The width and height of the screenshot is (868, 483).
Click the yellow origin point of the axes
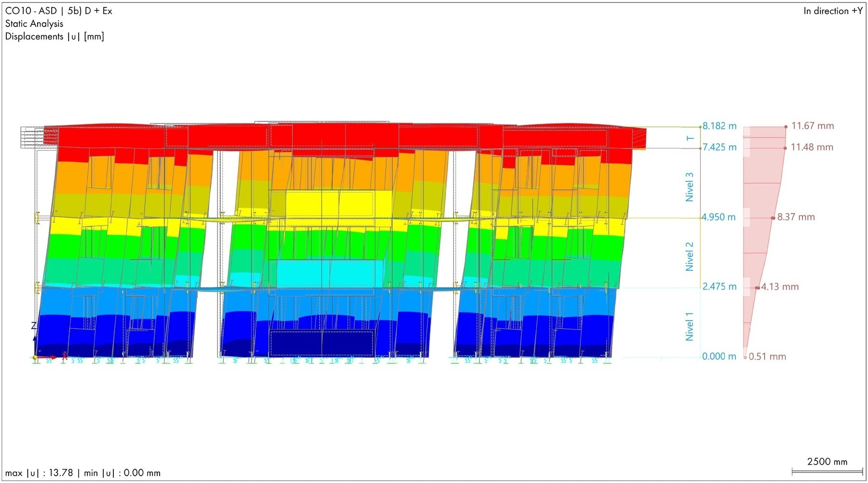(x=35, y=358)
